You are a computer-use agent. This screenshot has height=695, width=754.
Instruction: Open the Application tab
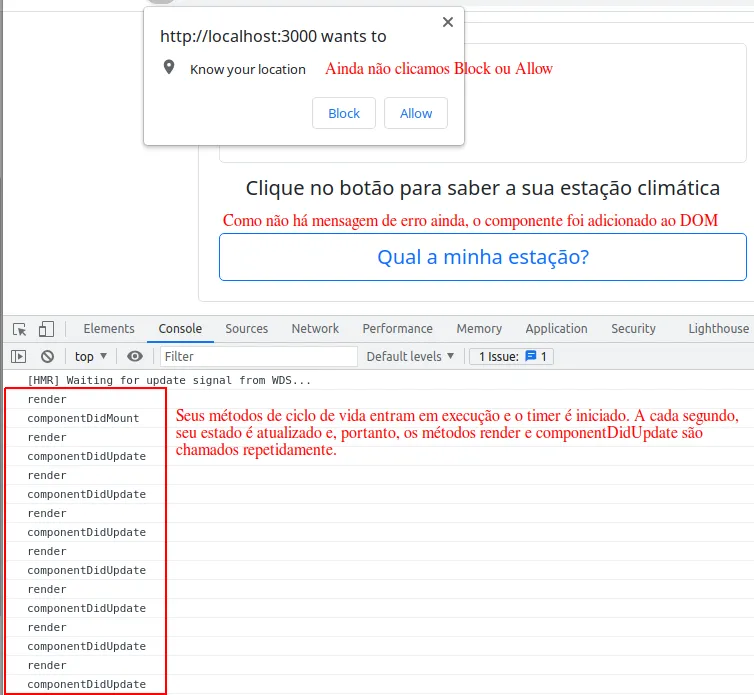[556, 329]
